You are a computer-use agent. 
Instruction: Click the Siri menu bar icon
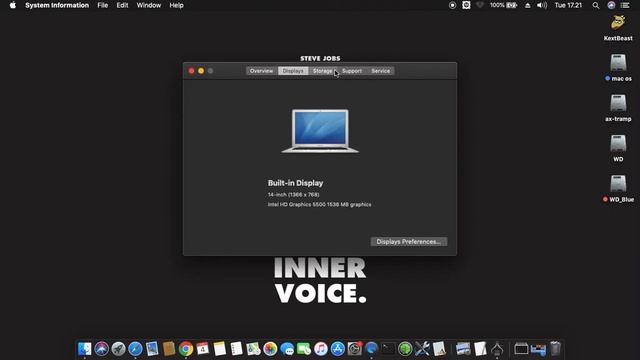tap(611, 5)
